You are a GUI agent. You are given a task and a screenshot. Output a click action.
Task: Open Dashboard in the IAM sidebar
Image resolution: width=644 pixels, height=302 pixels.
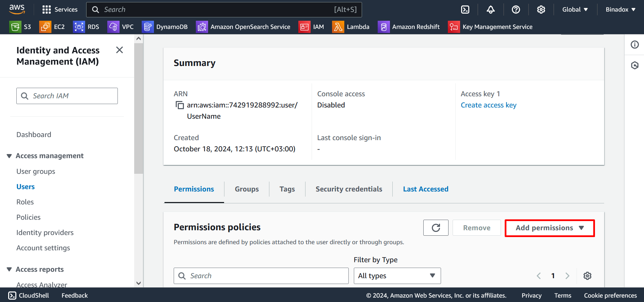(x=34, y=135)
